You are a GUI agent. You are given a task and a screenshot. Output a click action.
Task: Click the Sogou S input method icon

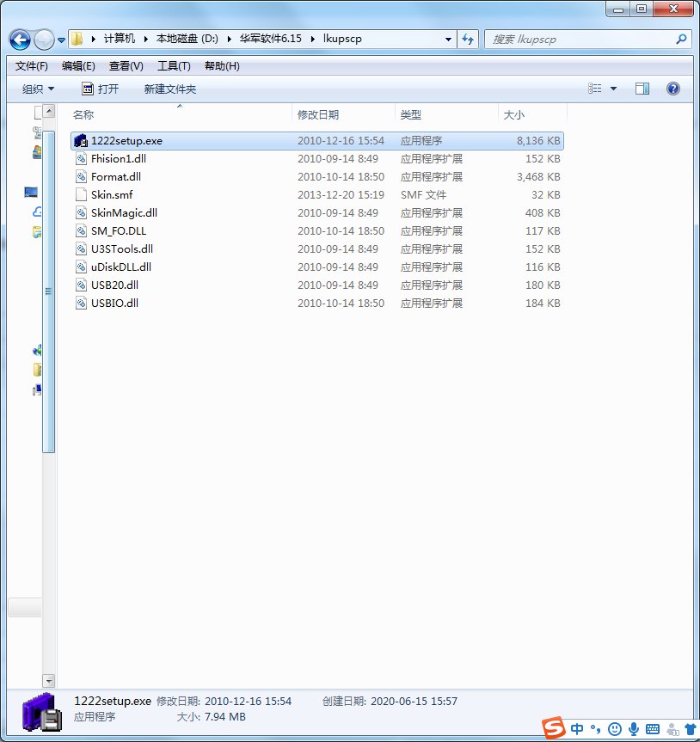pos(553,727)
